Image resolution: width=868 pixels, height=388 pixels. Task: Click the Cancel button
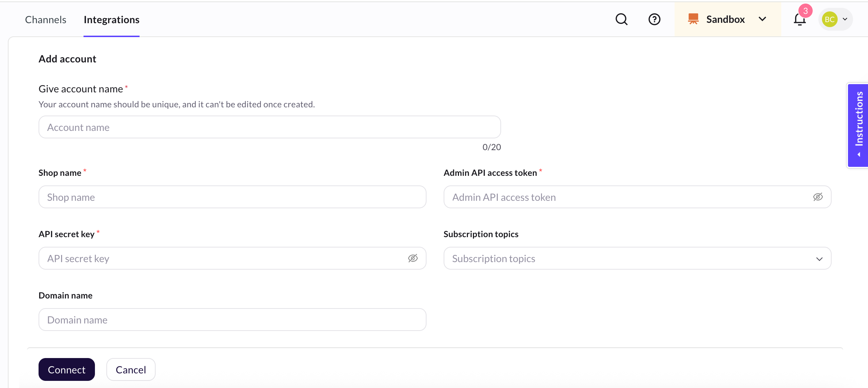(131, 369)
